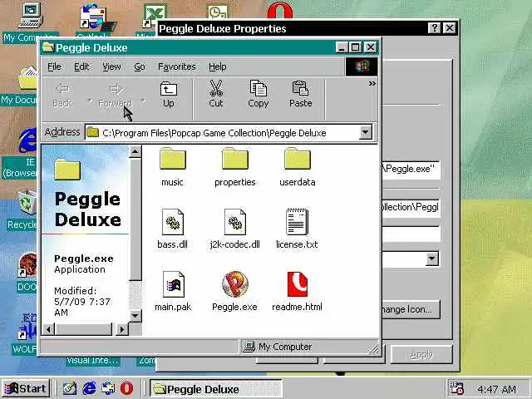Click the Target field ending in Peggle.exe
The height and width of the screenshot is (399, 532).
[x=411, y=170]
